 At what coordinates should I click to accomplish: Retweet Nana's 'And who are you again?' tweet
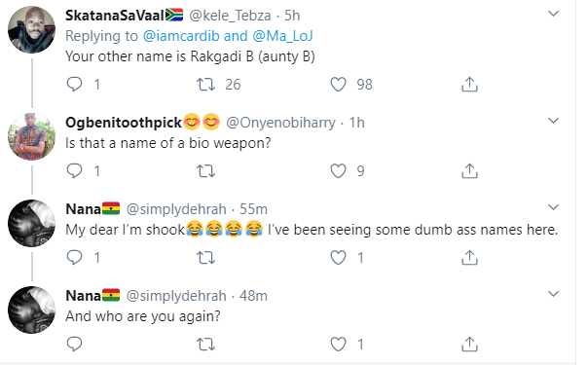tap(205, 345)
